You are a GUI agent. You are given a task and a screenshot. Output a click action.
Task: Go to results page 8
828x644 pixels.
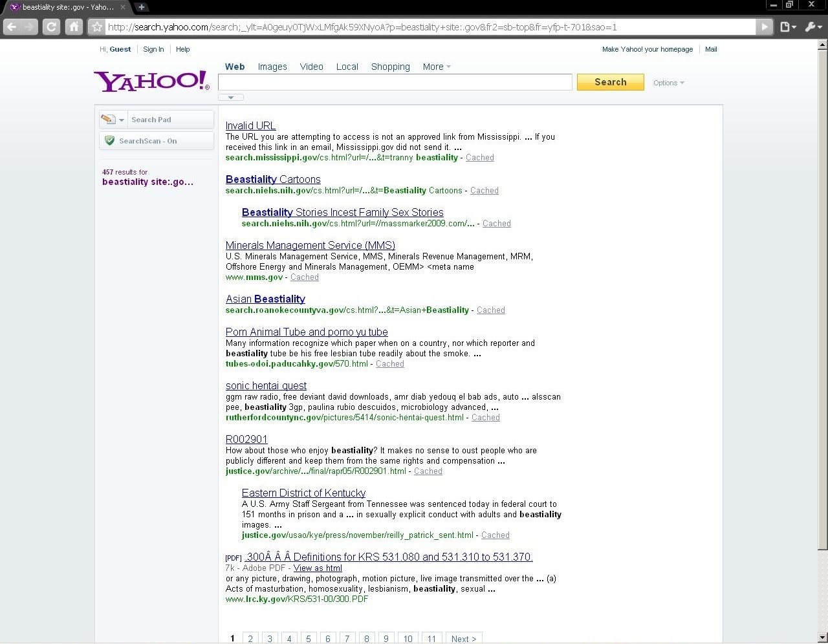click(367, 638)
